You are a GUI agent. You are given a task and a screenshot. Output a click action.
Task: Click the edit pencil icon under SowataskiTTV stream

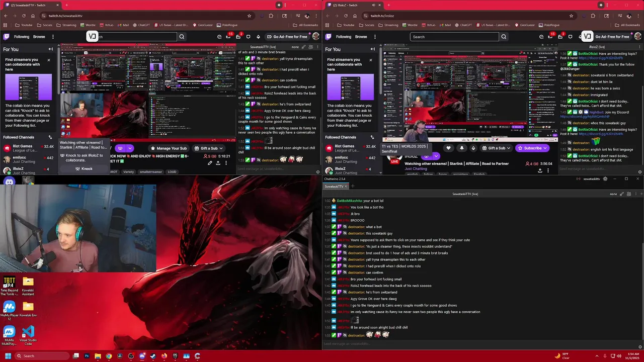coord(210,163)
